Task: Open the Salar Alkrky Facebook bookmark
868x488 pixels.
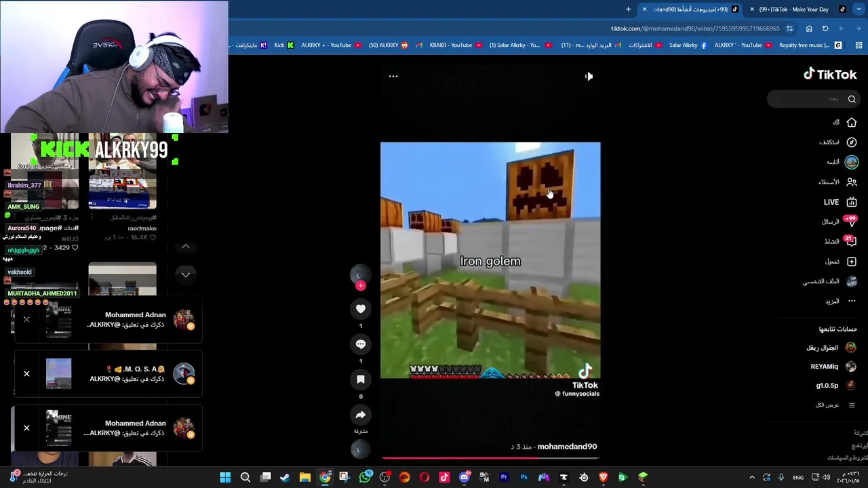Action: pyautogui.click(x=688, y=45)
